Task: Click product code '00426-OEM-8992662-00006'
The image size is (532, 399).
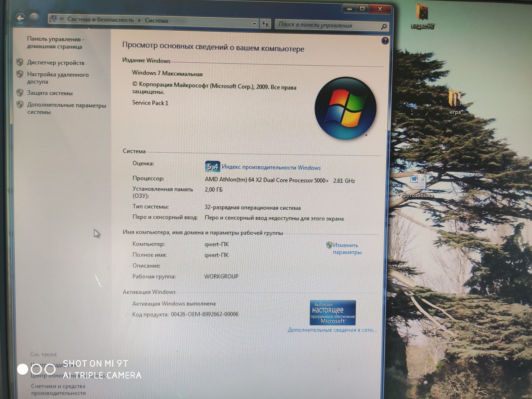Action: (x=205, y=314)
